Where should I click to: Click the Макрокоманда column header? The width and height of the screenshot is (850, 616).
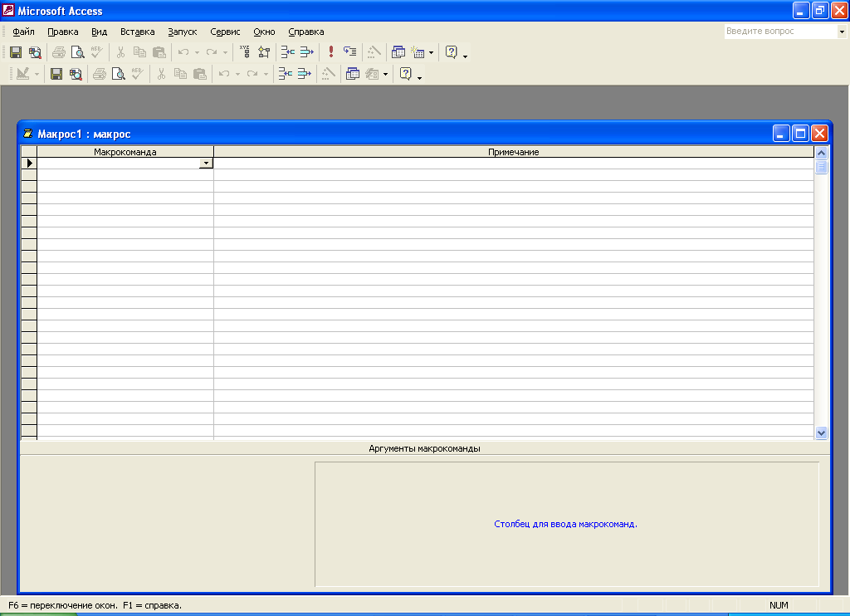coord(125,152)
